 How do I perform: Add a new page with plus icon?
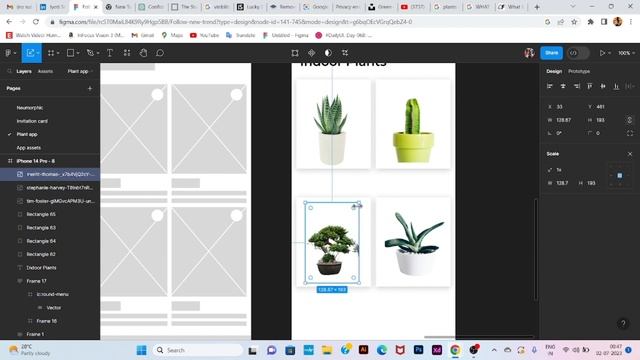90,88
